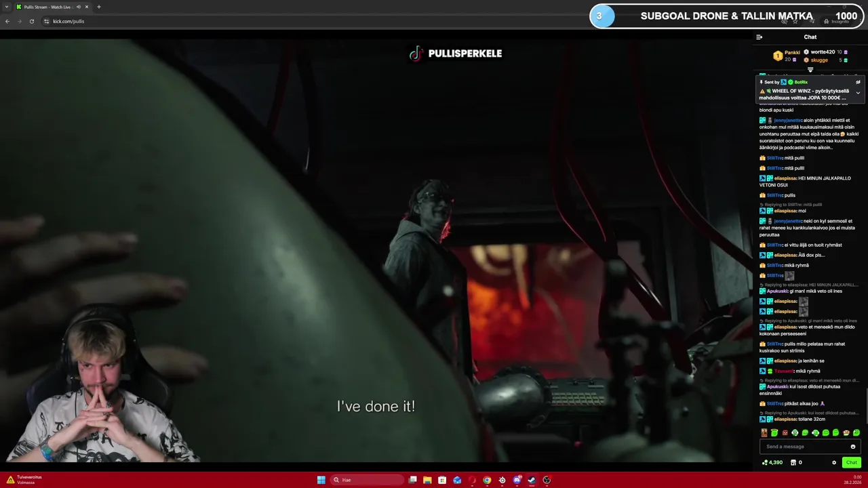
Task: View site information icon in address bar
Action: 46,21
